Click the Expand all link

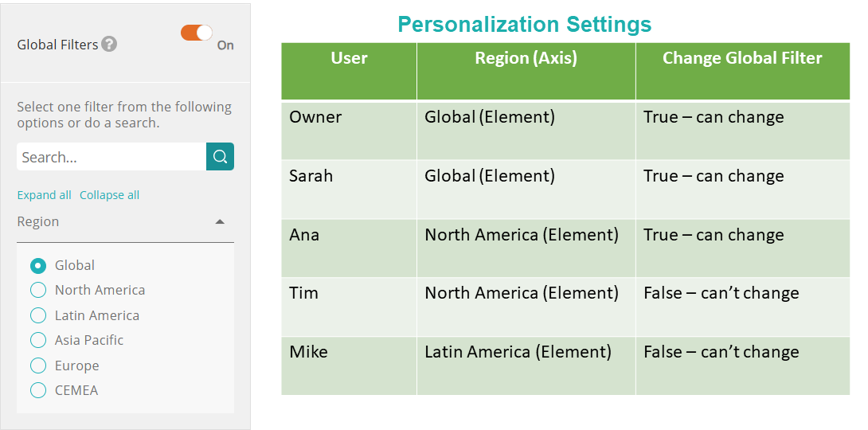(45, 195)
